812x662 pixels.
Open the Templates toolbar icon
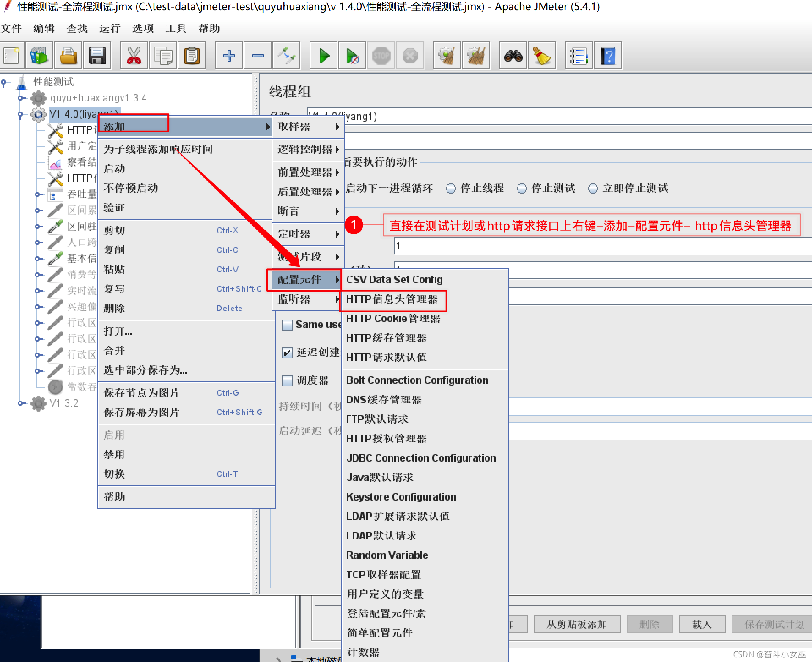39,55
